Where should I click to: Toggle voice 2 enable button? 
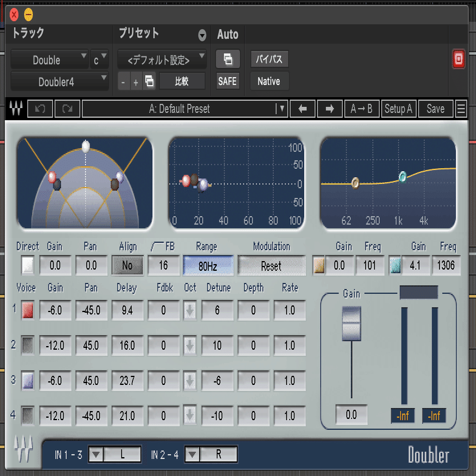point(28,345)
